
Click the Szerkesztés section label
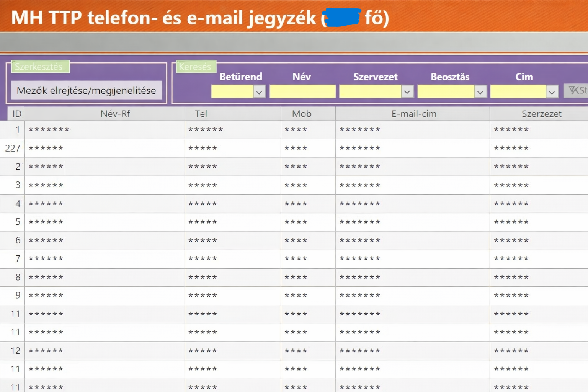[x=39, y=67]
